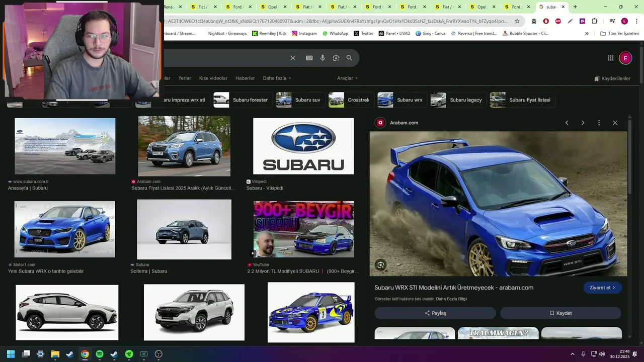Switch to the Renault browser tab
This screenshot has width=644, height=362.
174,7
